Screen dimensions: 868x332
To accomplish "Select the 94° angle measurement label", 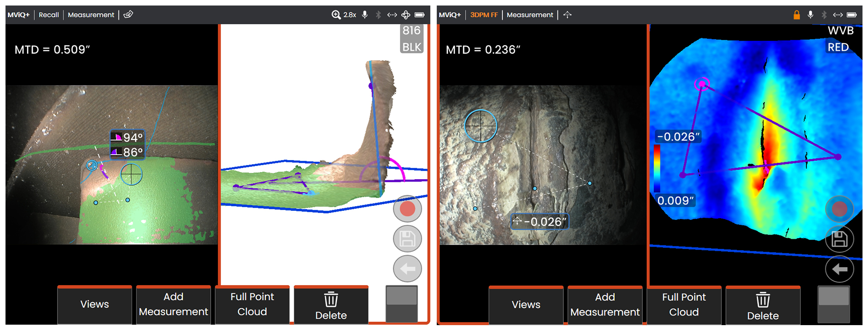I will 128,137.
